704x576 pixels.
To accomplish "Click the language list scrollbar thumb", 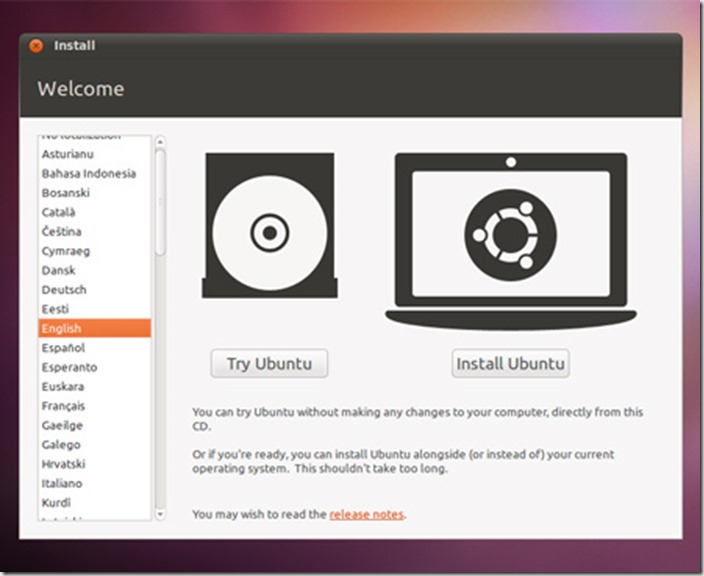I will (160, 202).
